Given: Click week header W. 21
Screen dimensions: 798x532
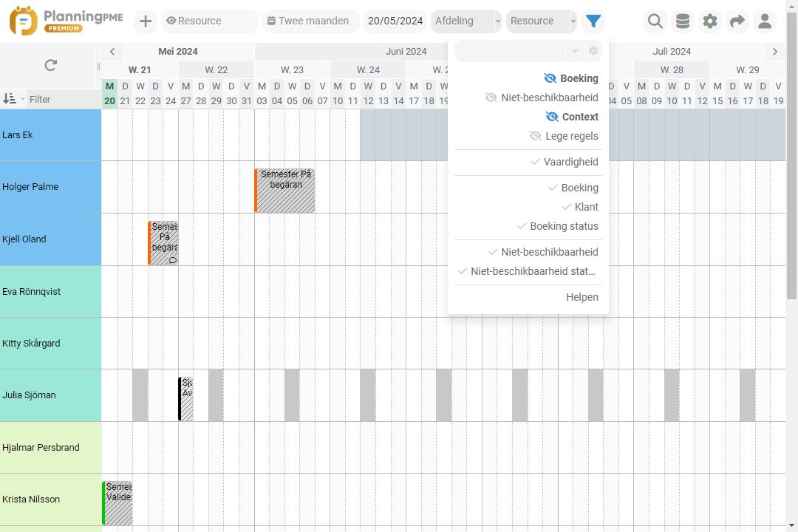Looking at the screenshot, I should [x=140, y=69].
